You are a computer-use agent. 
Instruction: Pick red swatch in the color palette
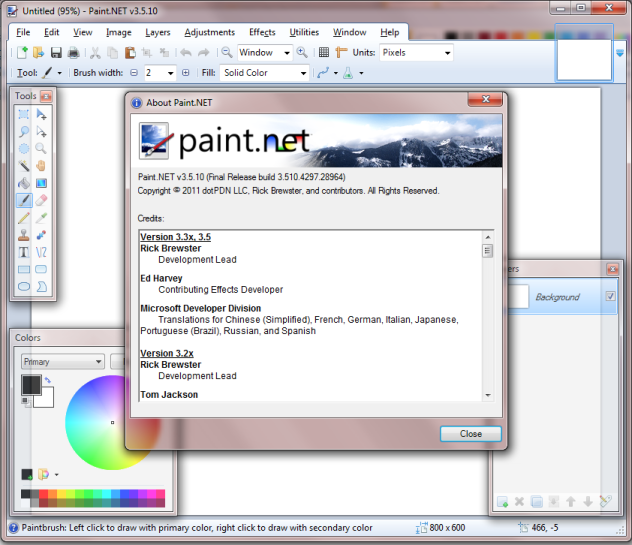44,493
